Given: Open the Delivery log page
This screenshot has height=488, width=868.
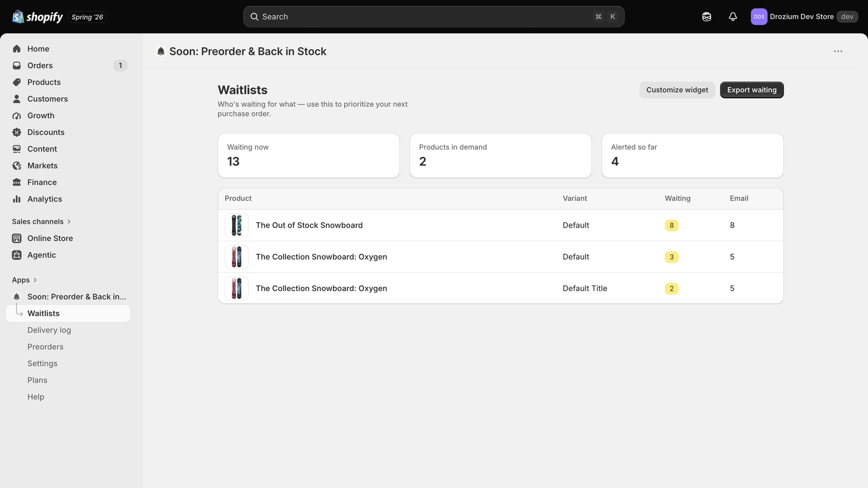Looking at the screenshot, I should (x=68, y=330).
